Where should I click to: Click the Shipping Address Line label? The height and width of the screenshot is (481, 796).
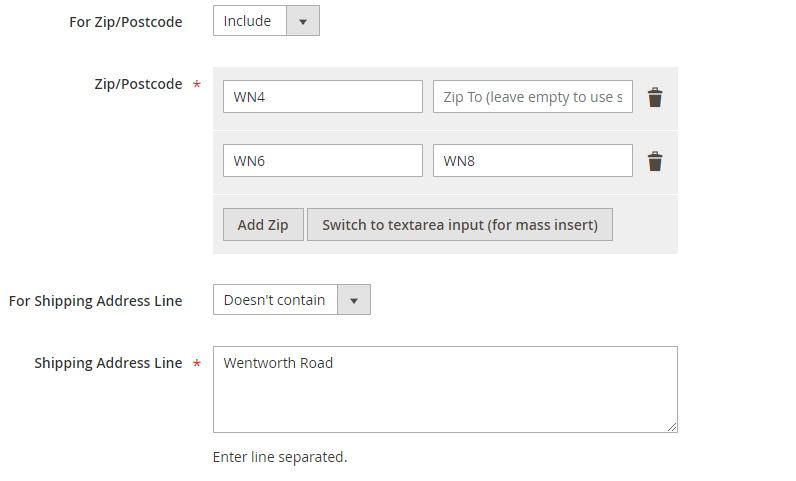coord(108,363)
